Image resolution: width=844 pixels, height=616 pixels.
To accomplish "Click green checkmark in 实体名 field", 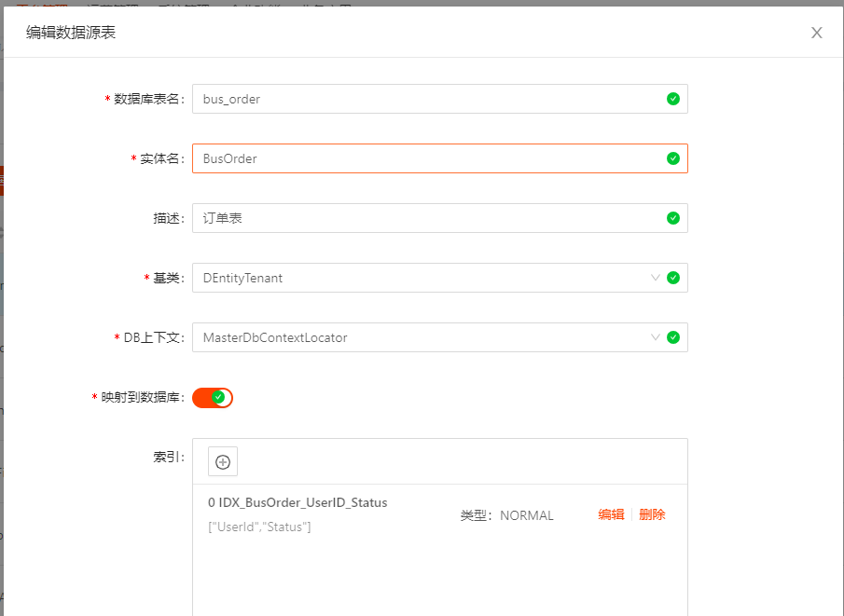I will 673,158.
